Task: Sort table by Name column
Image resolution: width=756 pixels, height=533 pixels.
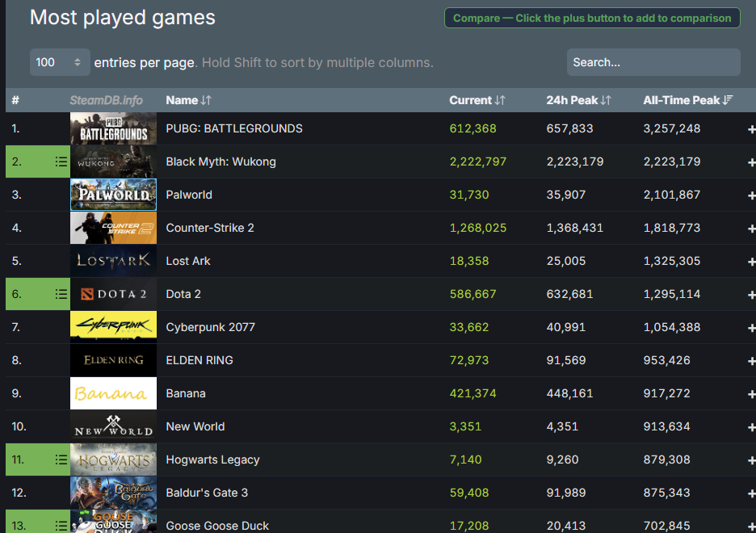Action: click(x=188, y=100)
